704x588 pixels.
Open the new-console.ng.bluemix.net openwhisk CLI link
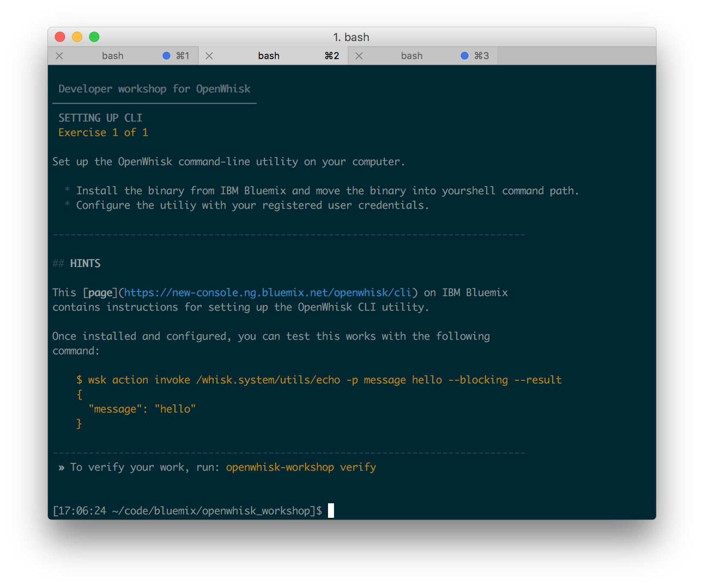(x=267, y=293)
